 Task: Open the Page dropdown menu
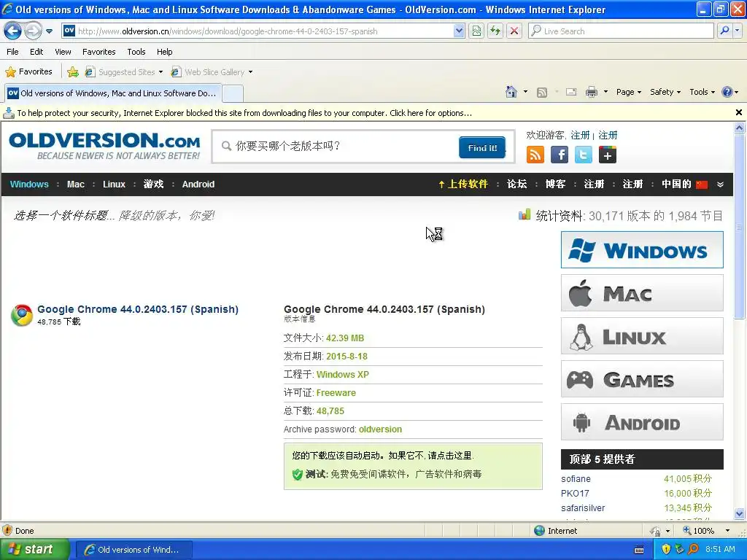[x=629, y=92]
